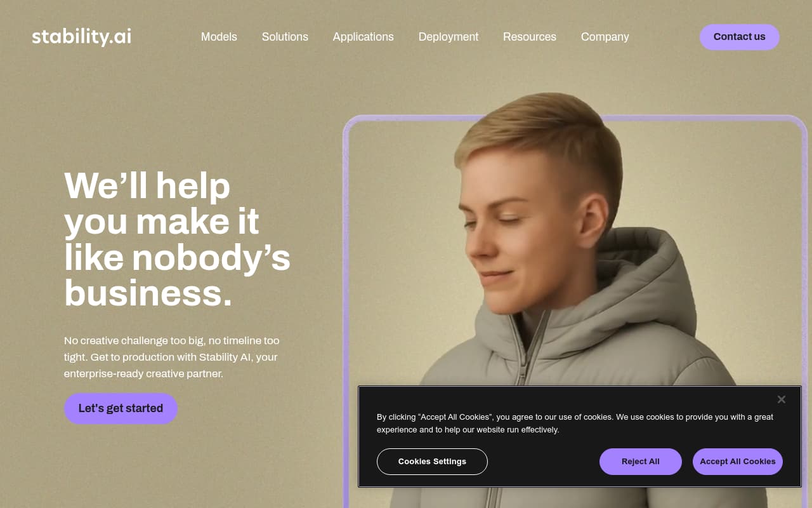Select Deployment in the top navigation
Image resolution: width=812 pixels, height=508 pixels.
(x=449, y=37)
